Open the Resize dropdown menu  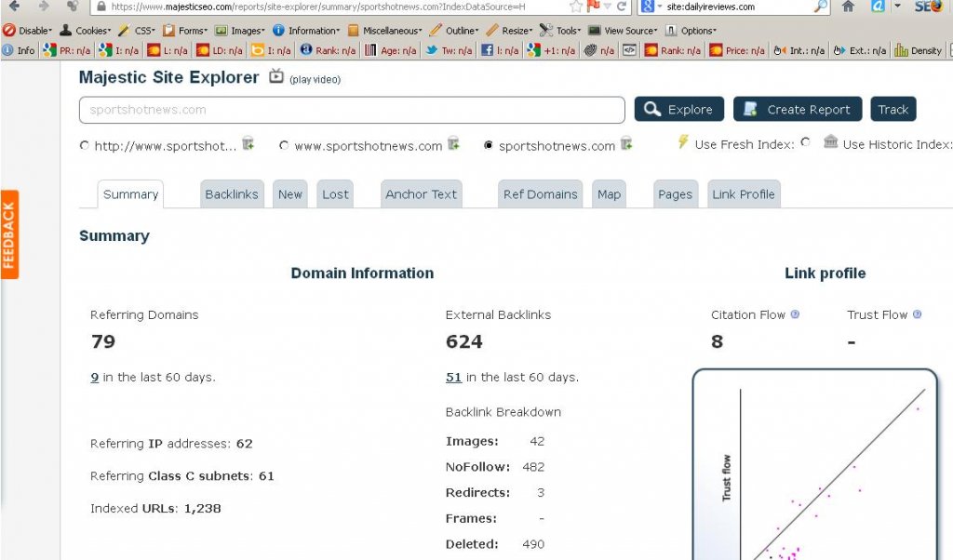pyautogui.click(x=509, y=31)
